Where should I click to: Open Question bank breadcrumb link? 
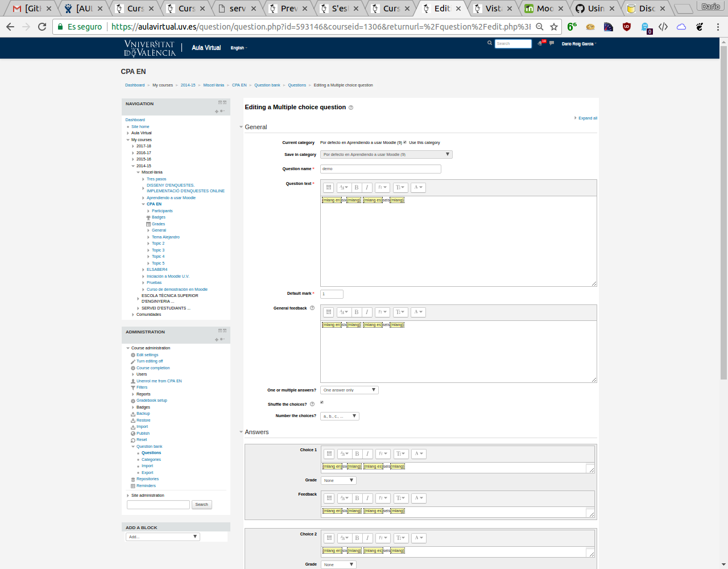267,85
